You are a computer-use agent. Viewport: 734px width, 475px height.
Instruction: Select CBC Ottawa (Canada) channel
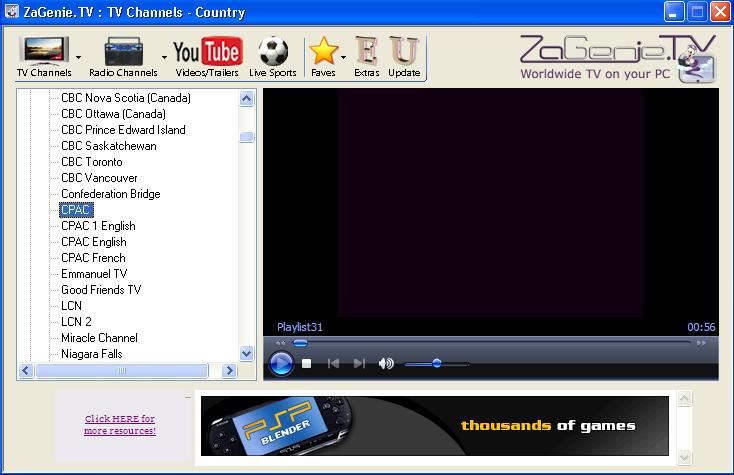pyautogui.click(x=113, y=114)
